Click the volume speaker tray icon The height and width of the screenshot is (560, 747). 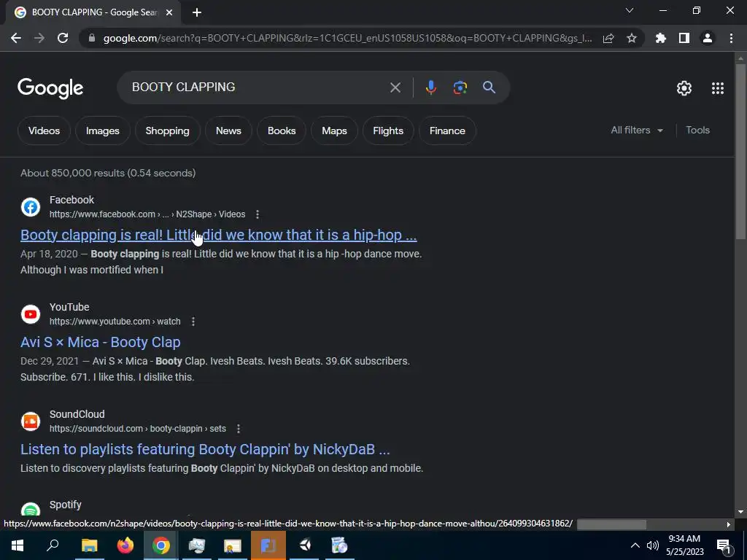[x=652, y=545]
